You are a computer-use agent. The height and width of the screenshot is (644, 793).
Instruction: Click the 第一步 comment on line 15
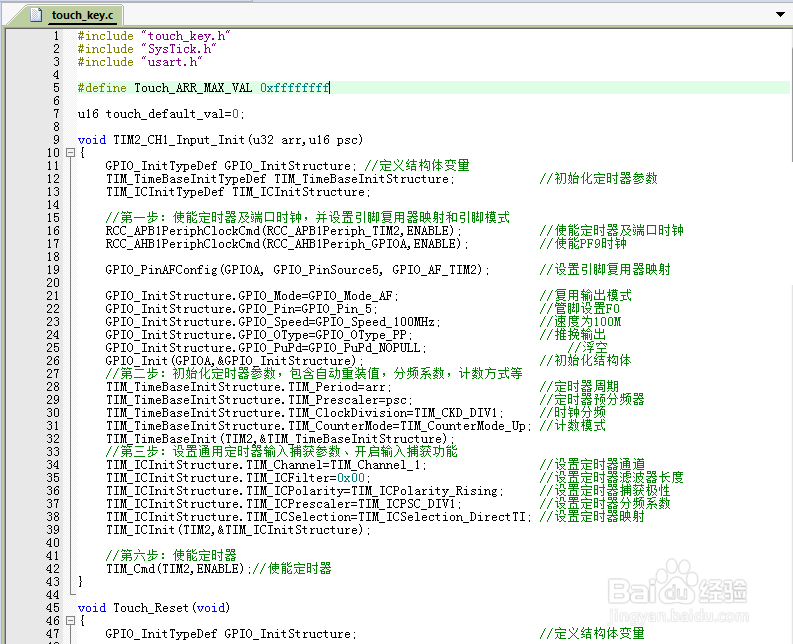[x=307, y=218]
